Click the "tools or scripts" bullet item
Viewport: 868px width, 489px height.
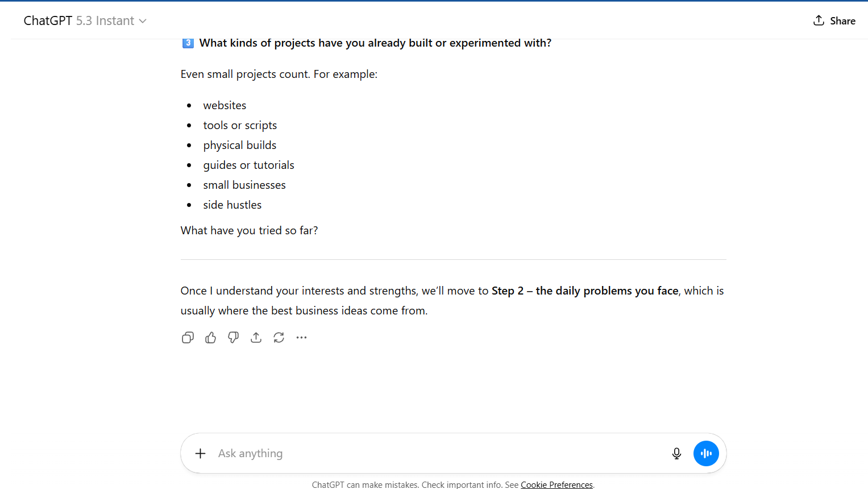point(240,126)
